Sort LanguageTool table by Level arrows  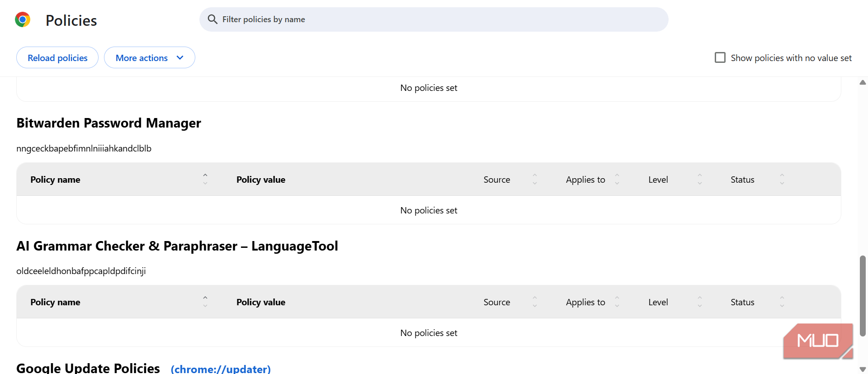(x=700, y=302)
